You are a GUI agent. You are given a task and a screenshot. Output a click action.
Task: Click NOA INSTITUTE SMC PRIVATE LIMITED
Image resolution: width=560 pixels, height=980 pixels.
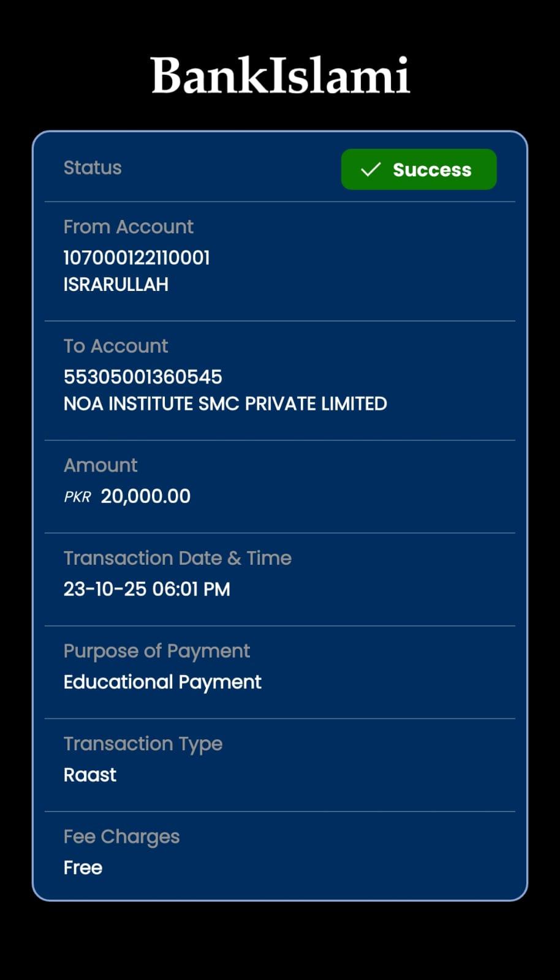[225, 404]
